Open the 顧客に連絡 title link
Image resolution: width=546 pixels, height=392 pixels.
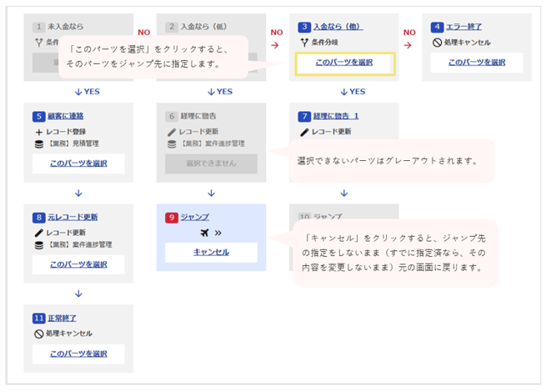pyautogui.click(x=66, y=117)
